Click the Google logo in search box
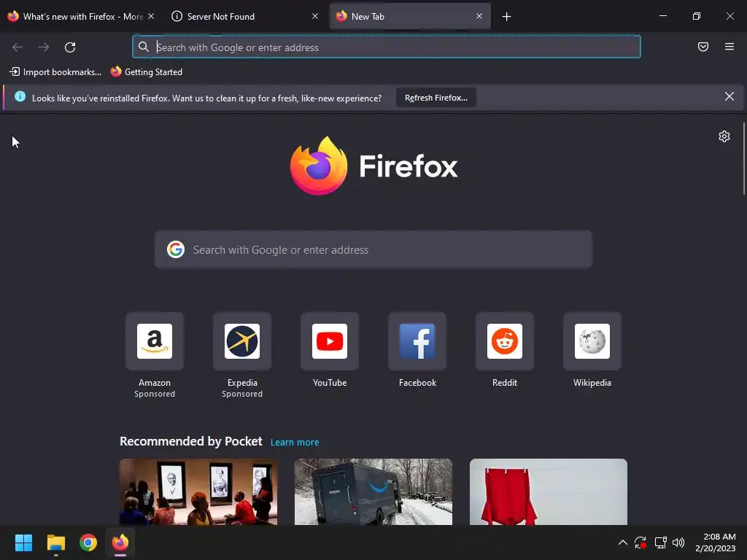The height and width of the screenshot is (560, 747). point(176,249)
